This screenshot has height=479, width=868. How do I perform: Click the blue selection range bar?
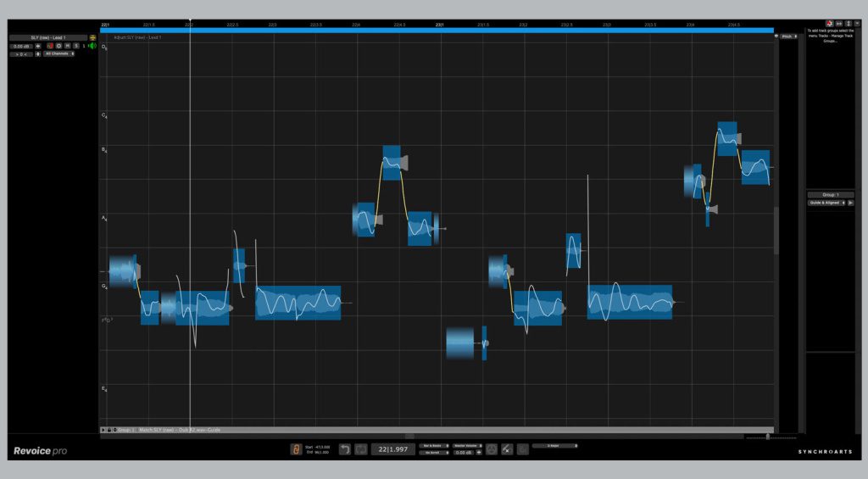437,31
